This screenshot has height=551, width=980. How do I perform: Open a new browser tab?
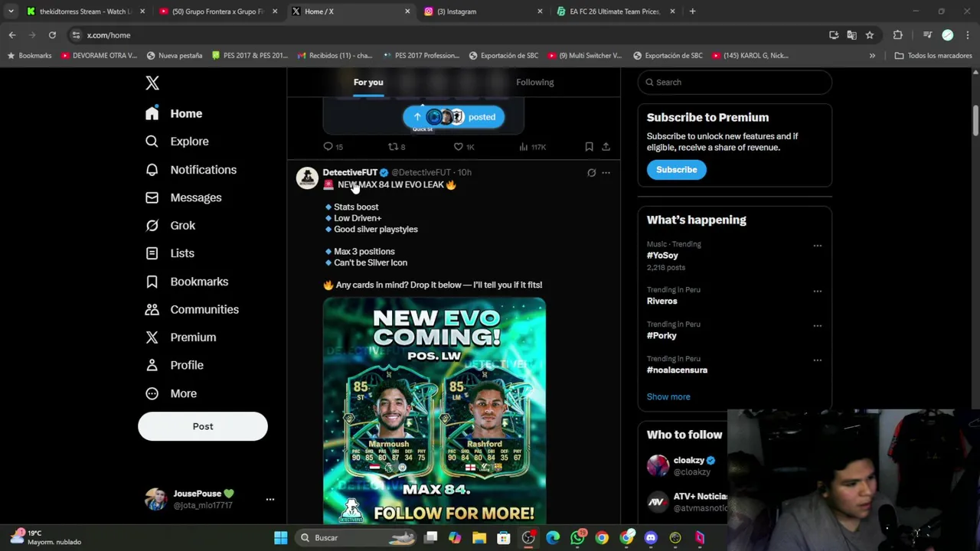(x=692, y=11)
